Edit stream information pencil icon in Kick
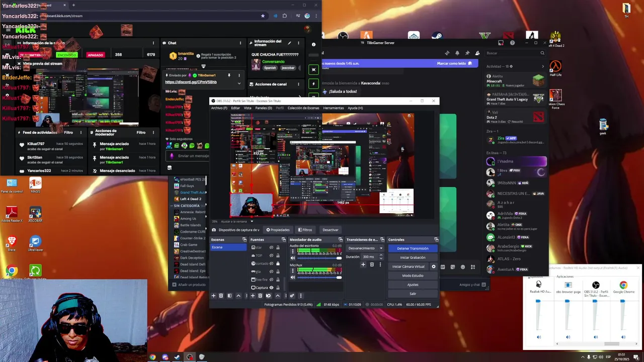644x362 pixels. [x=290, y=43]
